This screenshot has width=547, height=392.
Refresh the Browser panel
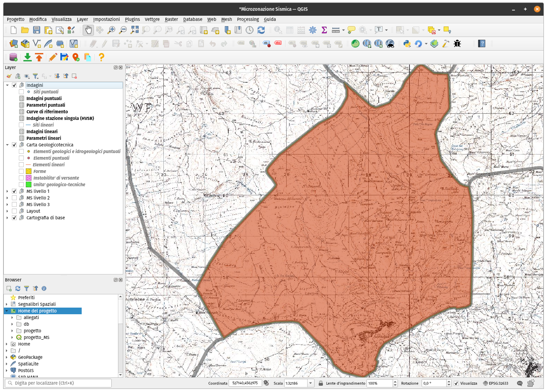coord(18,288)
